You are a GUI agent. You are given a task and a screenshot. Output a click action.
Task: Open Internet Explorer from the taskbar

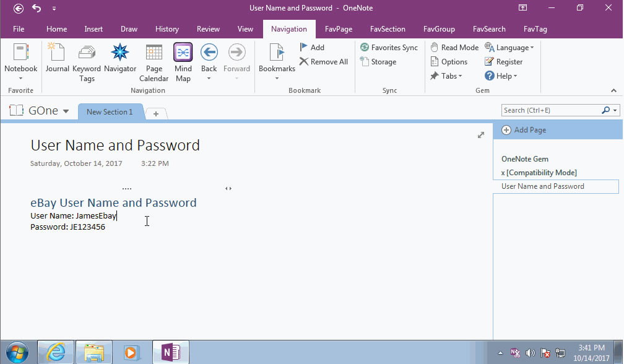pos(55,352)
